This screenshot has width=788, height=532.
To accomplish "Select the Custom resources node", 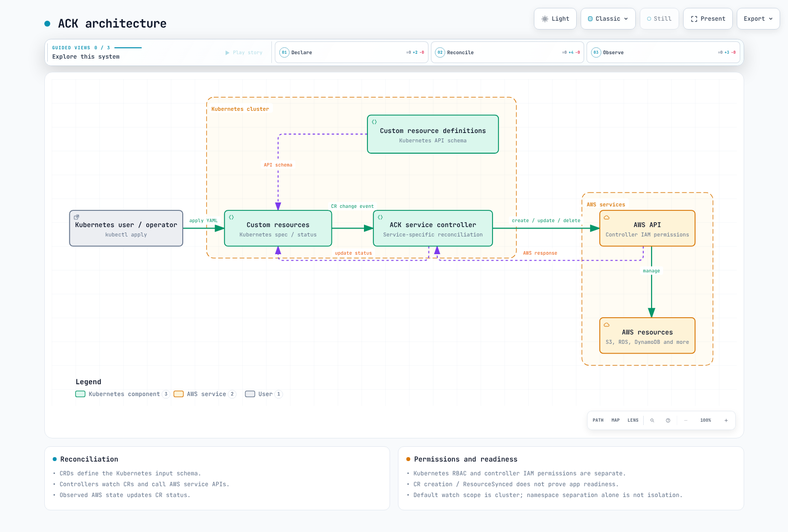I will coord(278,229).
